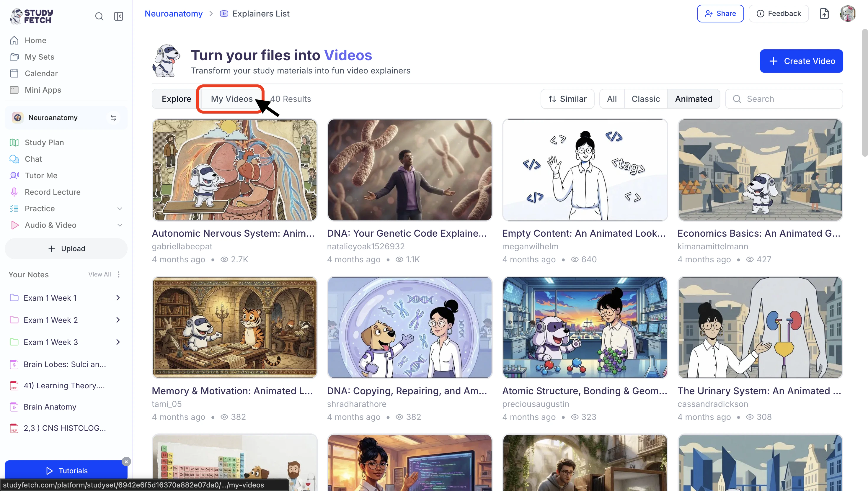The width and height of the screenshot is (868, 491).
Task: Open My Sets folder icon
Action: coord(14,57)
